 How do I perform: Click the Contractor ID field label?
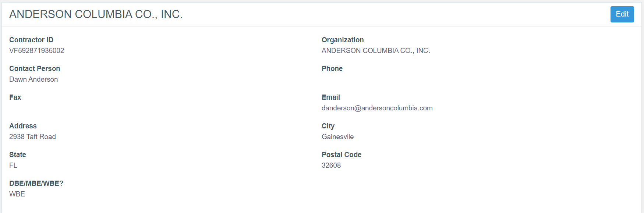coord(31,40)
